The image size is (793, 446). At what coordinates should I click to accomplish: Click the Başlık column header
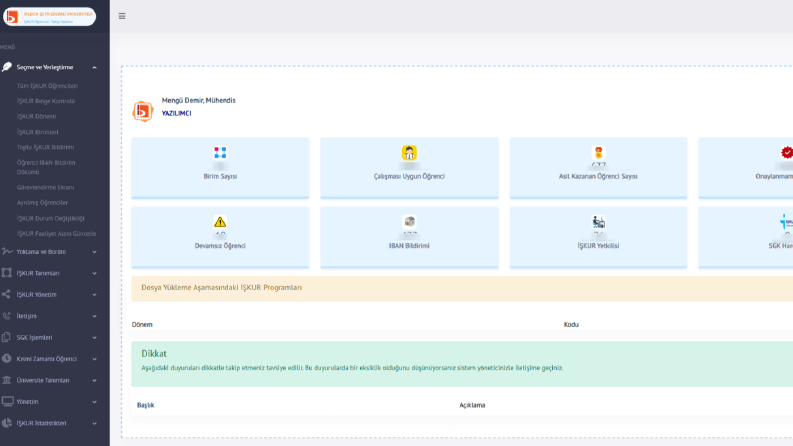pos(145,405)
